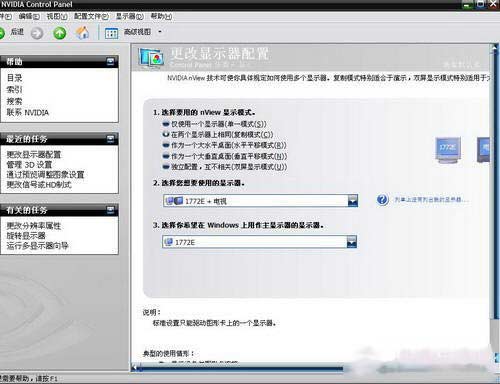The height and width of the screenshot is (384, 500).
Task: Click the 高级视图 view toolbar icon
Action: (x=111, y=33)
